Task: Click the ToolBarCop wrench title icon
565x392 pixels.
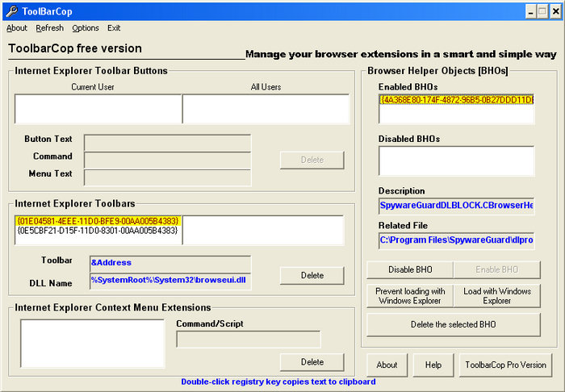Action: [x=11, y=11]
